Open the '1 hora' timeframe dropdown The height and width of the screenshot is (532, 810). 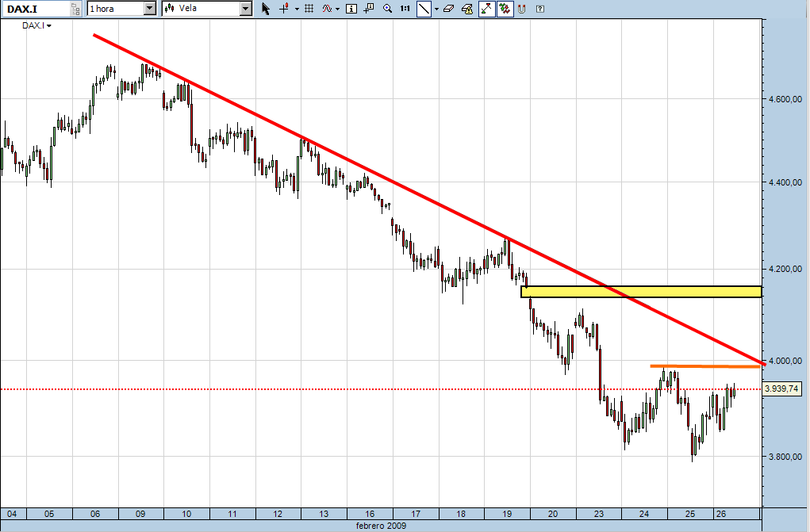pyautogui.click(x=150, y=9)
